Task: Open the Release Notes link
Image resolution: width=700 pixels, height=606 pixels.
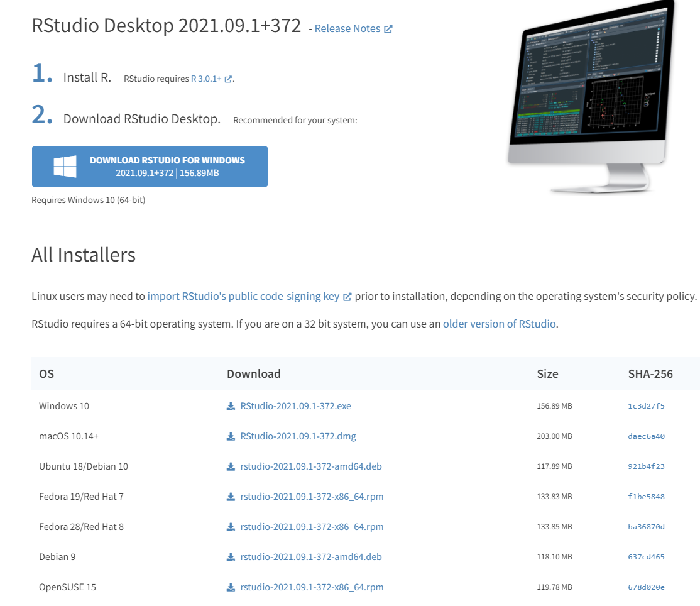Action: [347, 29]
